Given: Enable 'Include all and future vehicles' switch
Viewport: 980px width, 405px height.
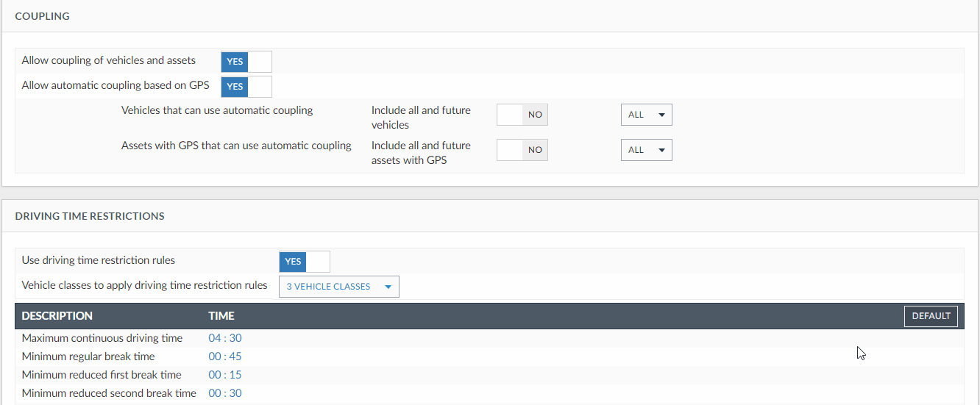Looking at the screenshot, I should click(522, 115).
